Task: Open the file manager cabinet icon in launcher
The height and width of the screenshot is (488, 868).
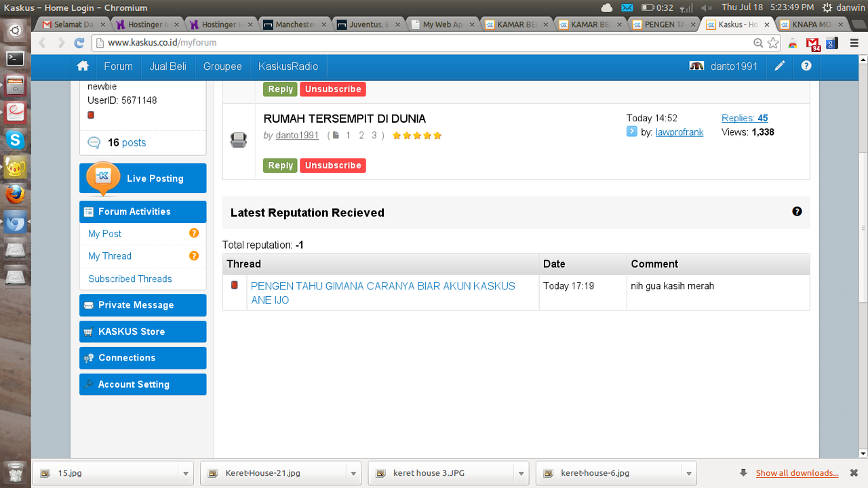Action: (15, 85)
